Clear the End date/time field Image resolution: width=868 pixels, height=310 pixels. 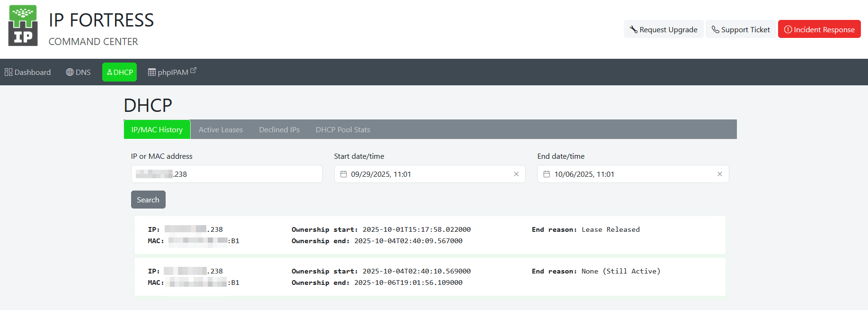pos(720,174)
